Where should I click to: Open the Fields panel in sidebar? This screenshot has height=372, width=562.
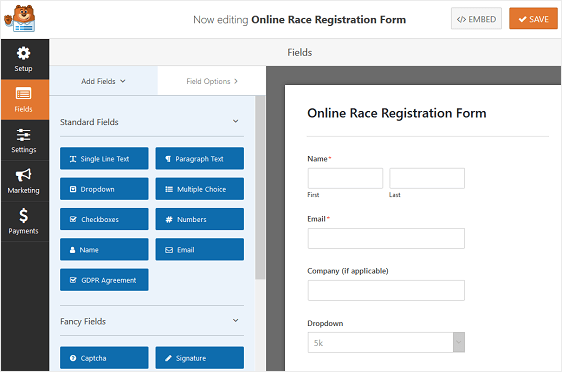pyautogui.click(x=24, y=100)
